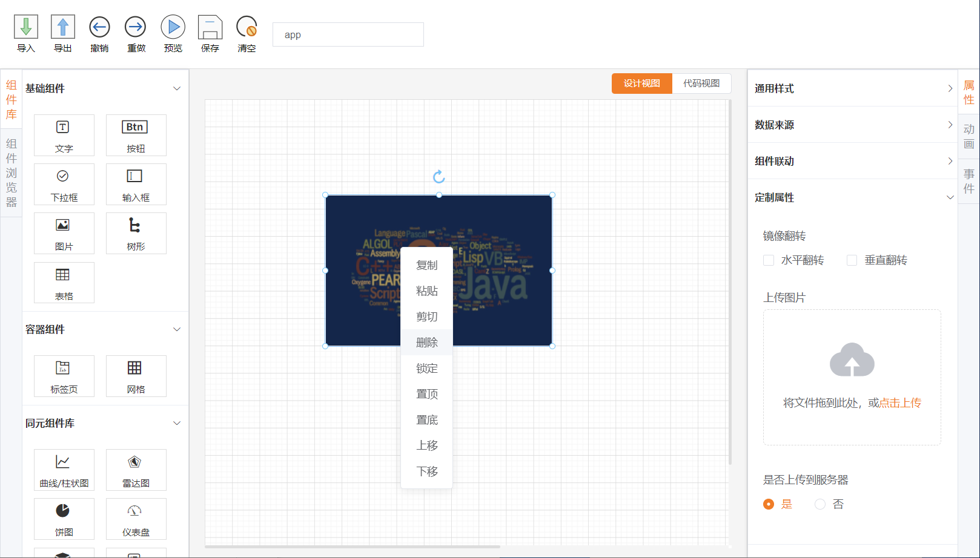Collapse the 同元组件库 section

click(177, 423)
